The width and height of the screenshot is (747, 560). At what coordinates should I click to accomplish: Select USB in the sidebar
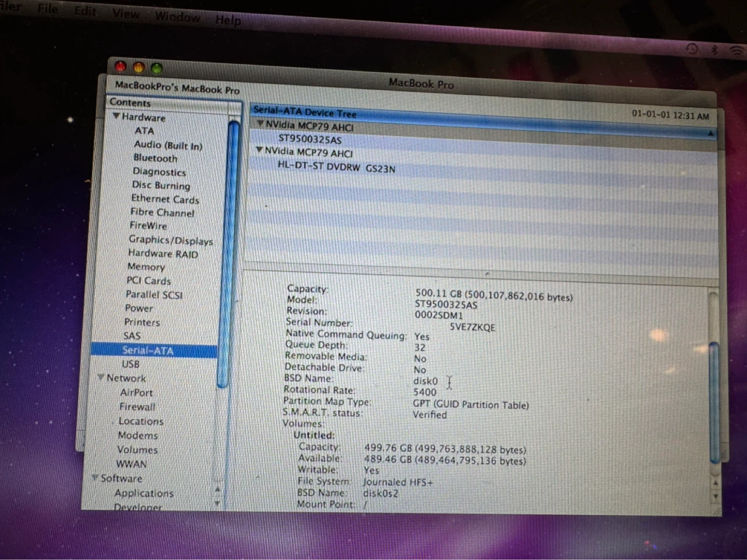(x=130, y=364)
